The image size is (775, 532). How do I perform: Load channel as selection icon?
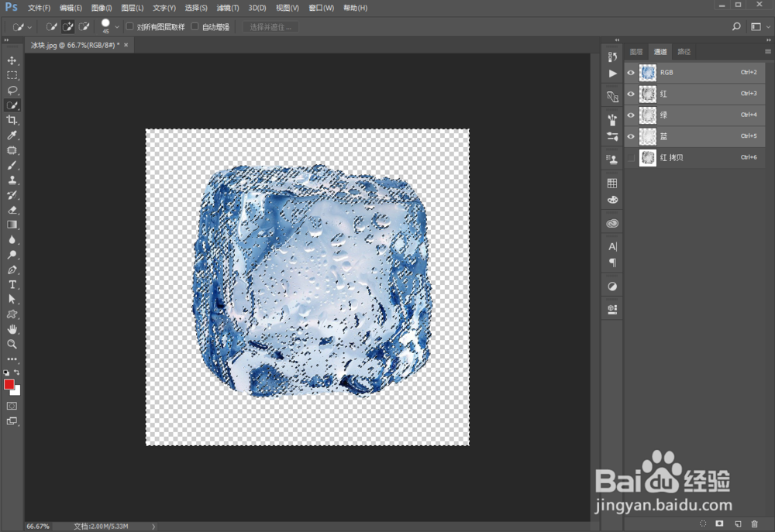point(703,523)
